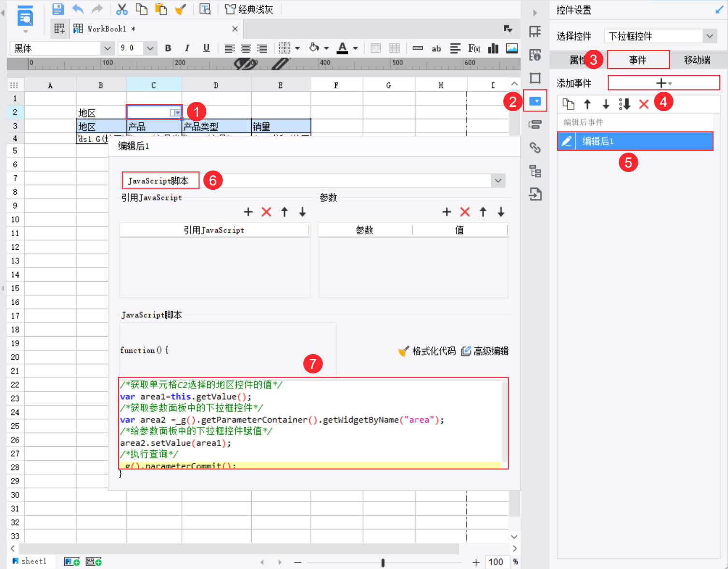Insert rich text with the ab icon

pyautogui.click(x=436, y=48)
